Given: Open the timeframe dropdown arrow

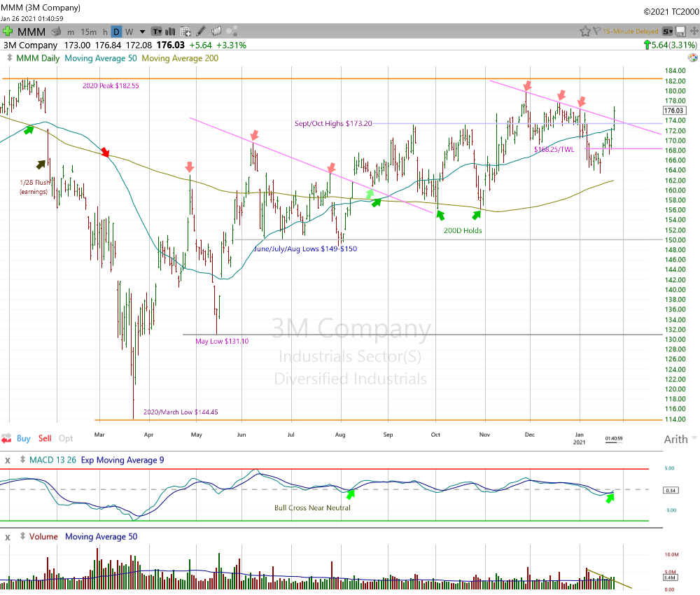Looking at the screenshot, I should (x=142, y=31).
